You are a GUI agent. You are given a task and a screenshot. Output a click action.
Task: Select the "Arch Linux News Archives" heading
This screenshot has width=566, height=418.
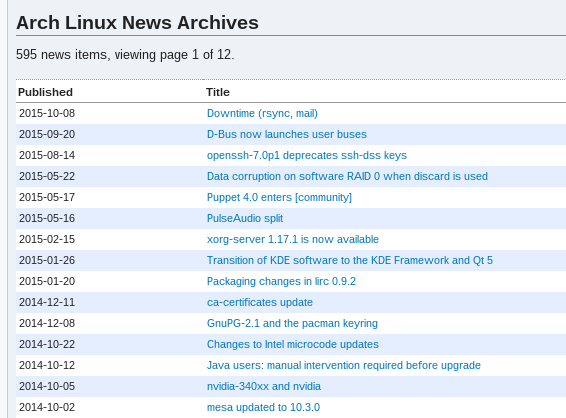(x=137, y=23)
